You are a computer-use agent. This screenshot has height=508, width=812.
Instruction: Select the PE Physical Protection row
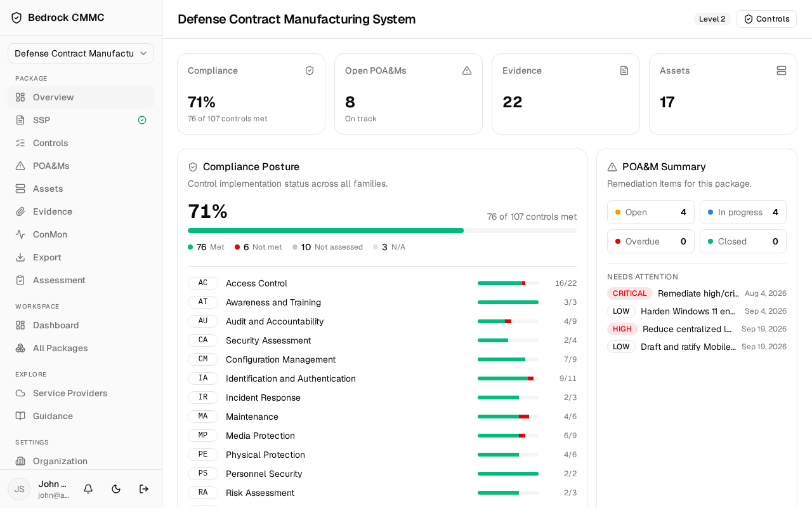pyautogui.click(x=382, y=455)
